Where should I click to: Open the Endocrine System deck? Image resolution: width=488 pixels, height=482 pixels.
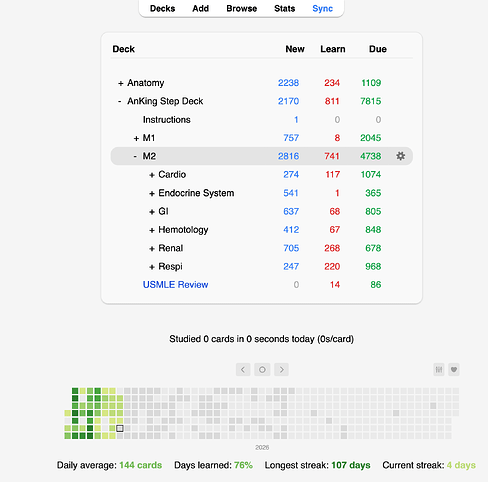coord(196,193)
